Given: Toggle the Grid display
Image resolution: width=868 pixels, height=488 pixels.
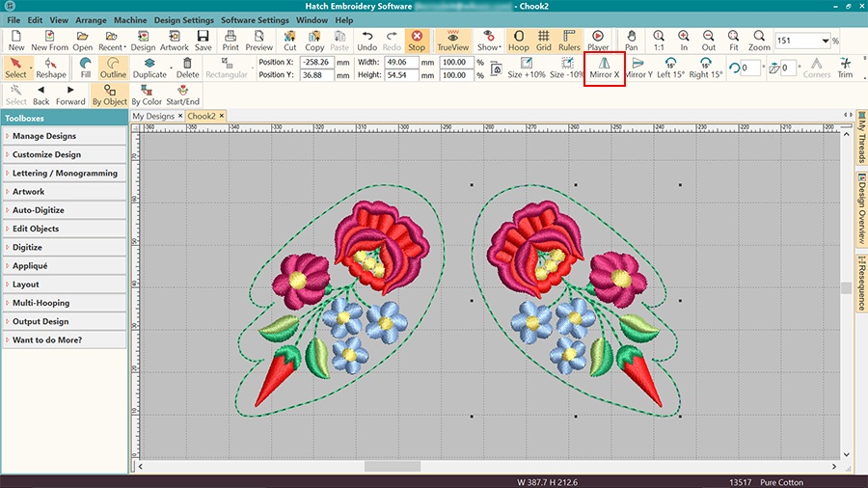Looking at the screenshot, I should pyautogui.click(x=544, y=40).
